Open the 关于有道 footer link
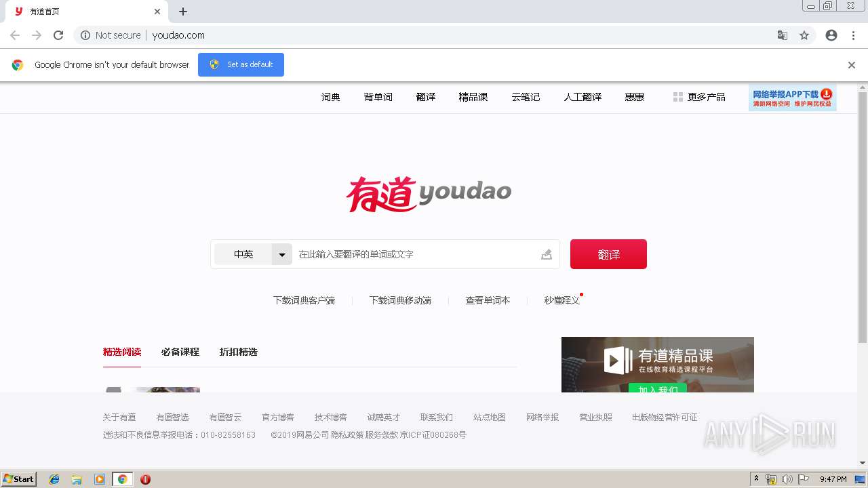This screenshot has height=488, width=868. 119,418
